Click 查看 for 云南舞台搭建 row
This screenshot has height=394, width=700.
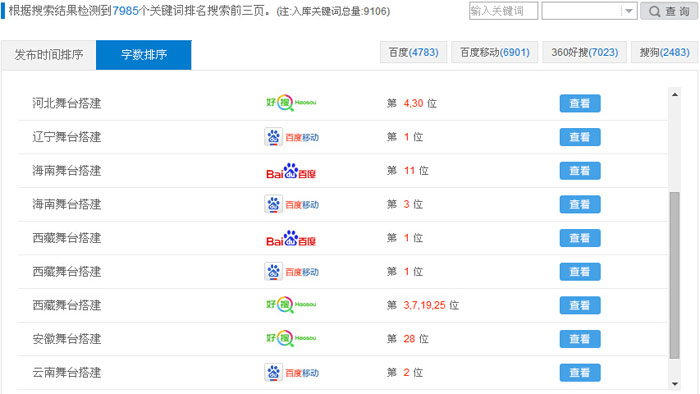580,373
